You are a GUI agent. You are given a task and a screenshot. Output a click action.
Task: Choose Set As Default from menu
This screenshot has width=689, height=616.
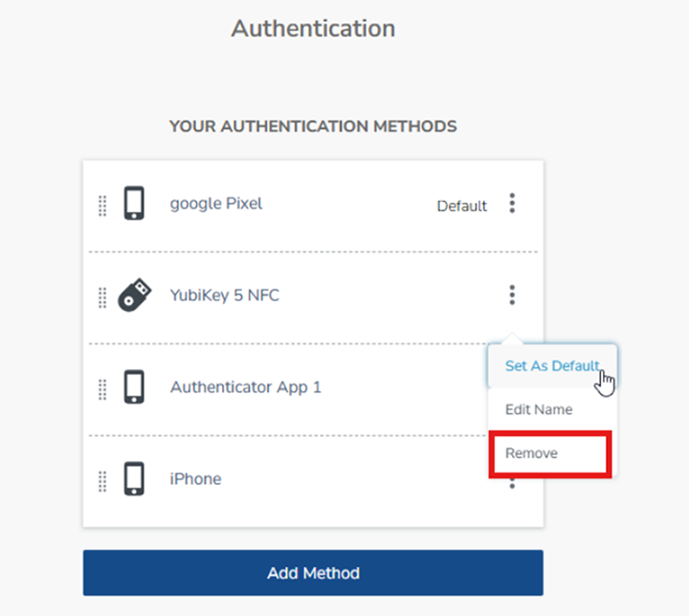click(x=551, y=366)
